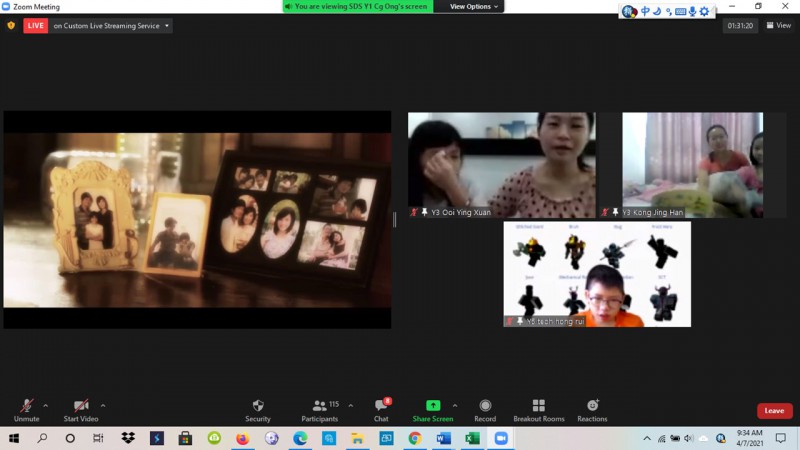Image resolution: width=800 pixels, height=450 pixels.
Task: Select Kong Jing Han's video tile
Action: point(692,164)
